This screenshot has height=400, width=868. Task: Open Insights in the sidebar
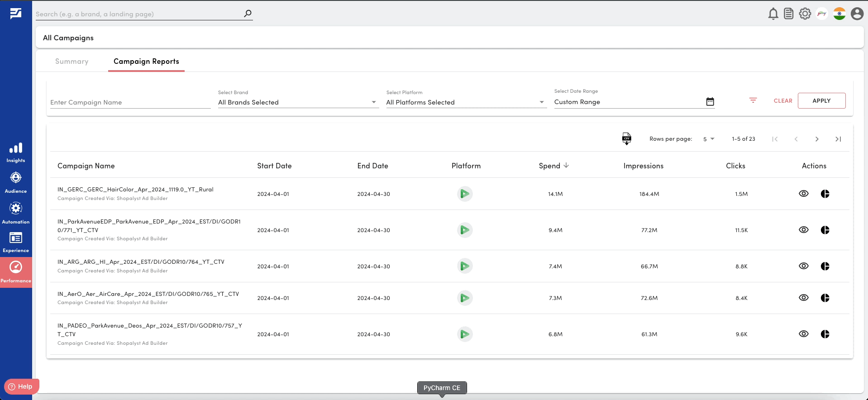[16, 153]
